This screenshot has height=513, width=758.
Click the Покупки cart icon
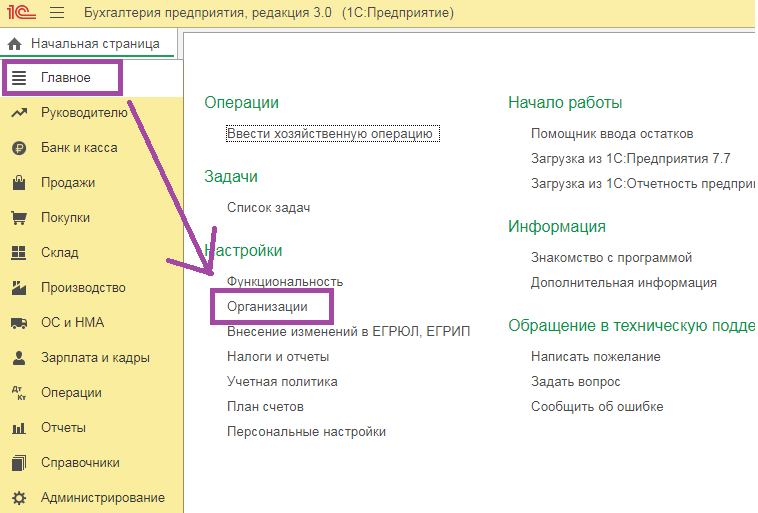point(19,218)
